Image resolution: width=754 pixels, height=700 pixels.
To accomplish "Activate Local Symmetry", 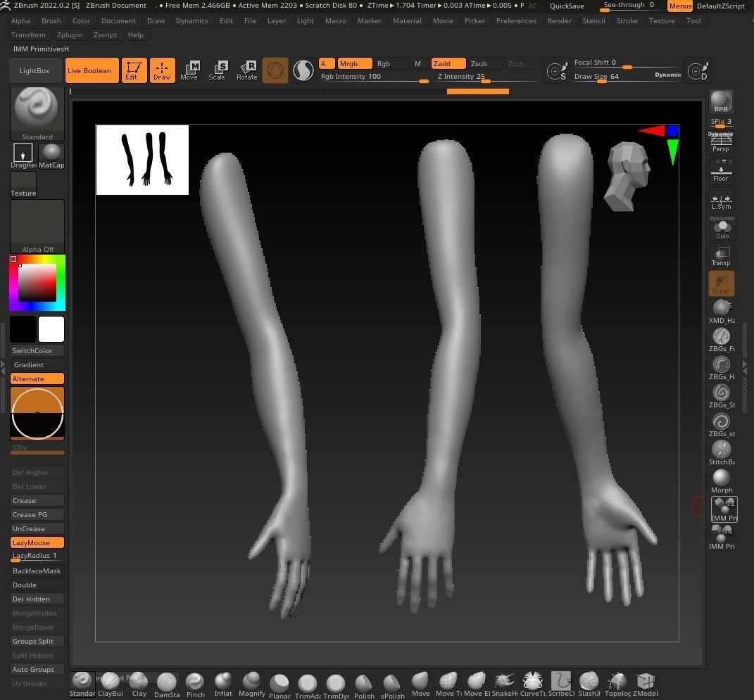I will (x=721, y=199).
